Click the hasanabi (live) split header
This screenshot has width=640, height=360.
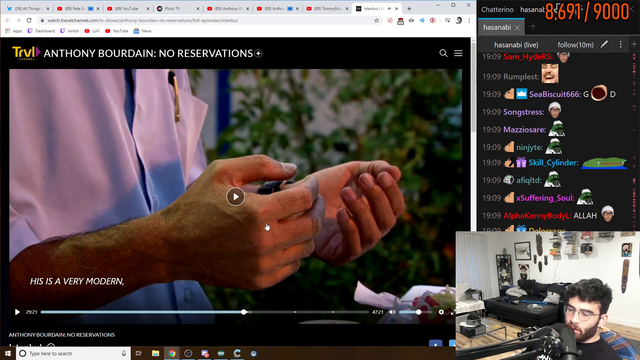516,44
